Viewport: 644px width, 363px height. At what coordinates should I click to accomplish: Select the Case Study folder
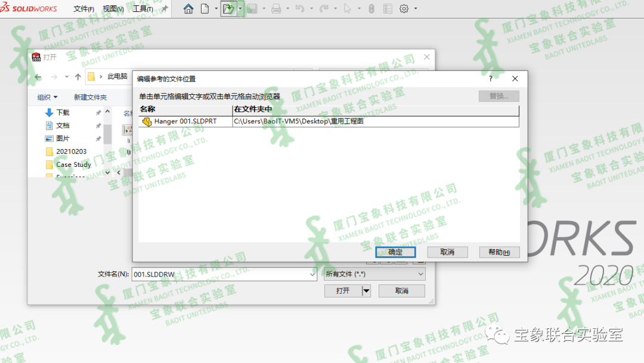click(x=73, y=165)
